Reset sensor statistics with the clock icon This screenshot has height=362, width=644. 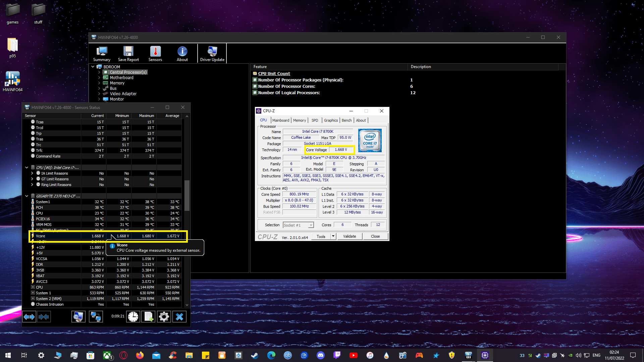pos(133,317)
